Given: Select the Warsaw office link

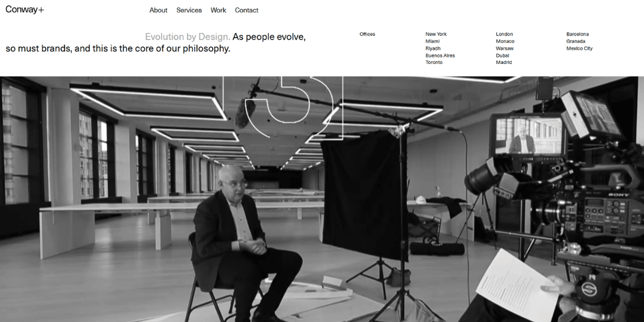Looking at the screenshot, I should pyautogui.click(x=504, y=48).
